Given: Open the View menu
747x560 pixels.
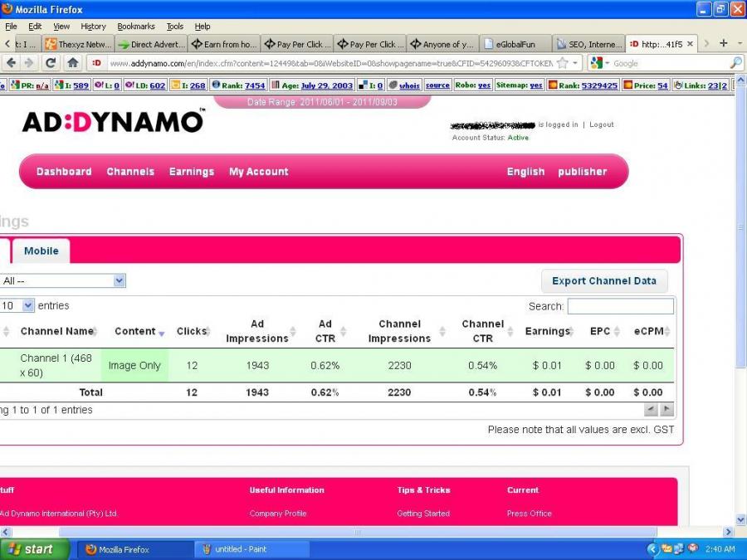Looking at the screenshot, I should tap(61, 27).
